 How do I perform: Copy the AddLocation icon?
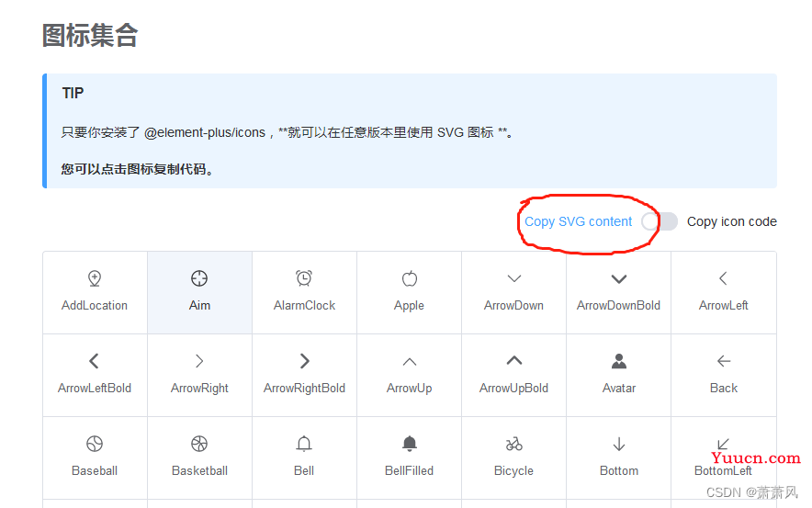95,278
